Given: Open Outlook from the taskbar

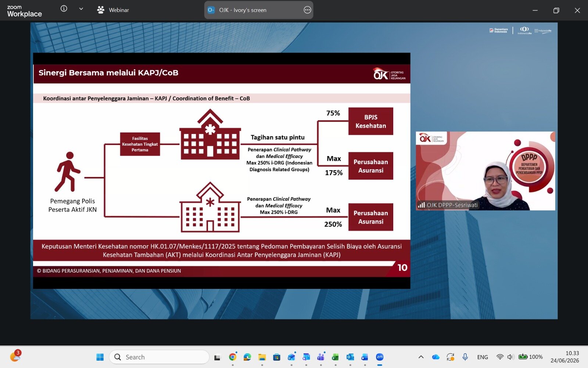Looking at the screenshot, I should coord(350,357).
